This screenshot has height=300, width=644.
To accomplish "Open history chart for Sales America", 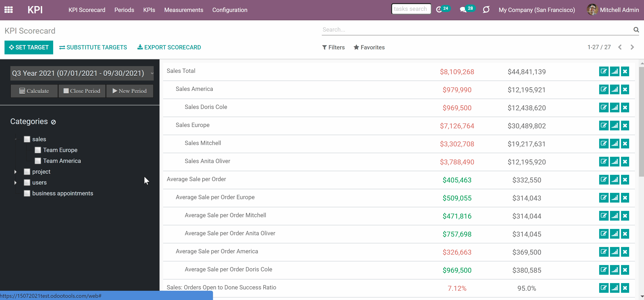I will coord(614,90).
